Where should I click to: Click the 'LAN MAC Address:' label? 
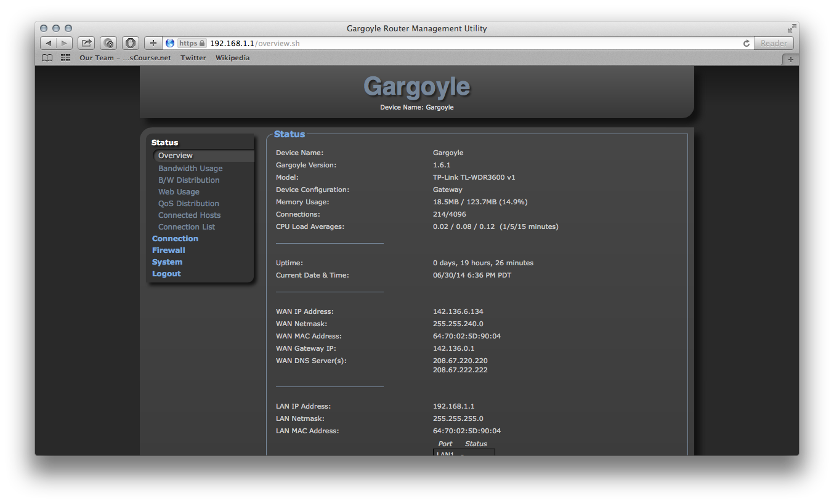[307, 431]
